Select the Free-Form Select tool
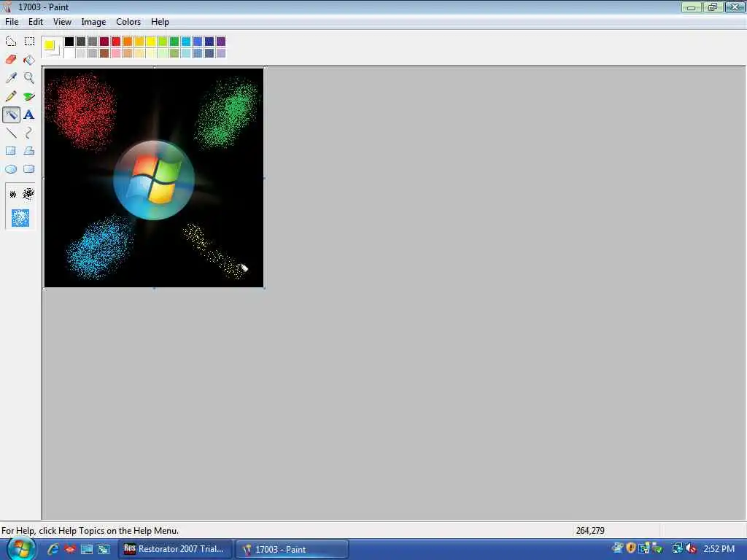747x560 pixels. click(11, 42)
